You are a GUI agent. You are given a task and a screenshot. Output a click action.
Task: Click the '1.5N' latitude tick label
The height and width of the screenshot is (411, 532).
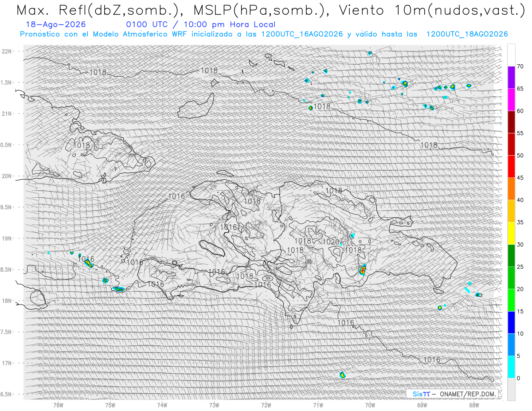click(7, 82)
